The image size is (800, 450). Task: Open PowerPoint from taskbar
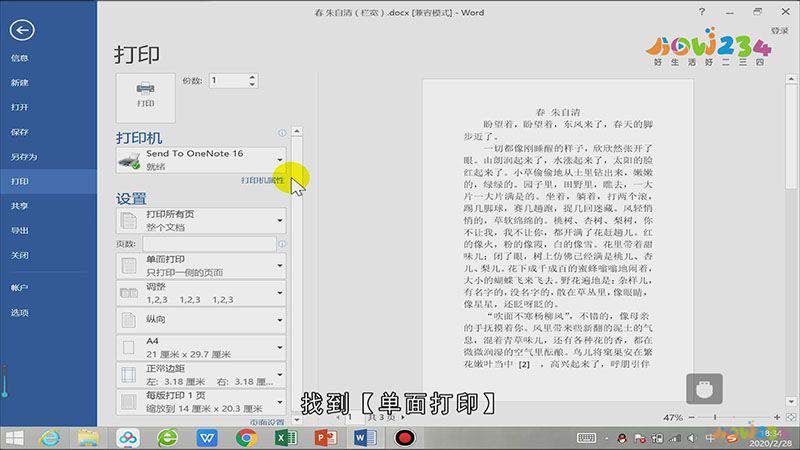(x=326, y=438)
